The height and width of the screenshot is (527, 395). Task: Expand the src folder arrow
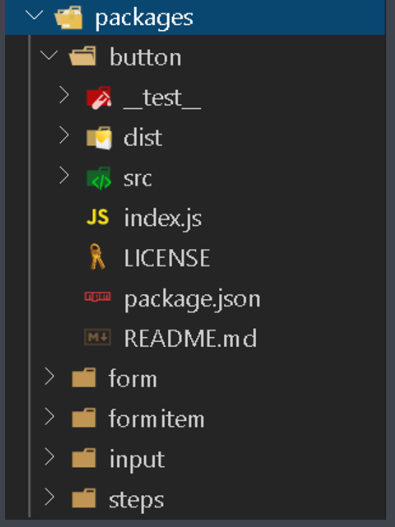pos(64,175)
